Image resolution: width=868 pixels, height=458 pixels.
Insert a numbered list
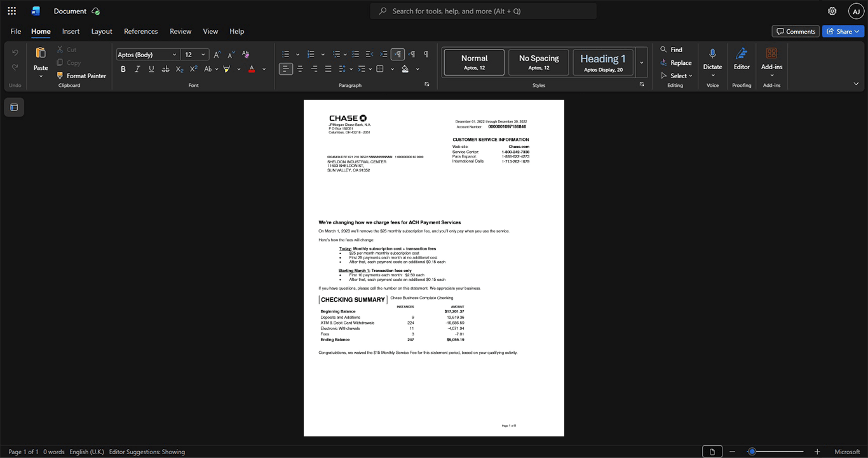click(x=311, y=54)
